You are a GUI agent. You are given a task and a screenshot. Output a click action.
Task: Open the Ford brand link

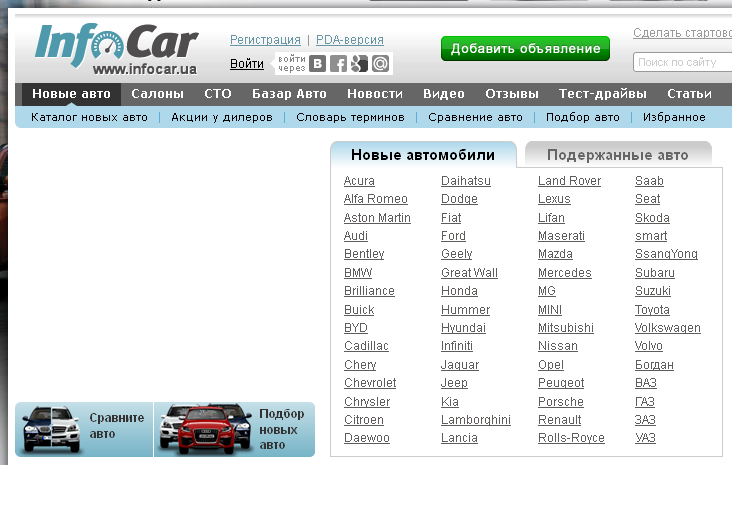coord(453,236)
